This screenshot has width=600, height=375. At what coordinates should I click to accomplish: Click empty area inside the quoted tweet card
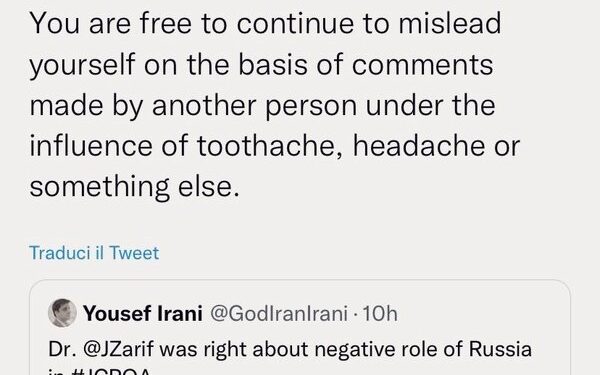(486, 312)
